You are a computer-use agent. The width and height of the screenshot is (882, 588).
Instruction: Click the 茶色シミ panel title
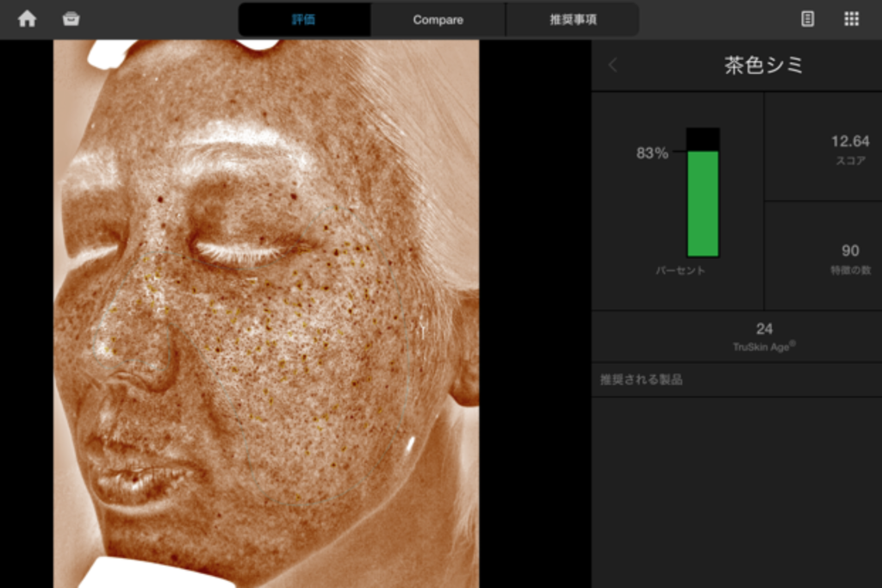(763, 65)
